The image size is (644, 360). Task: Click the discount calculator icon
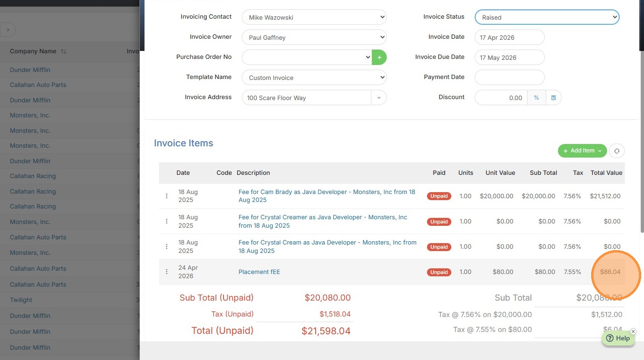pyautogui.click(x=553, y=98)
